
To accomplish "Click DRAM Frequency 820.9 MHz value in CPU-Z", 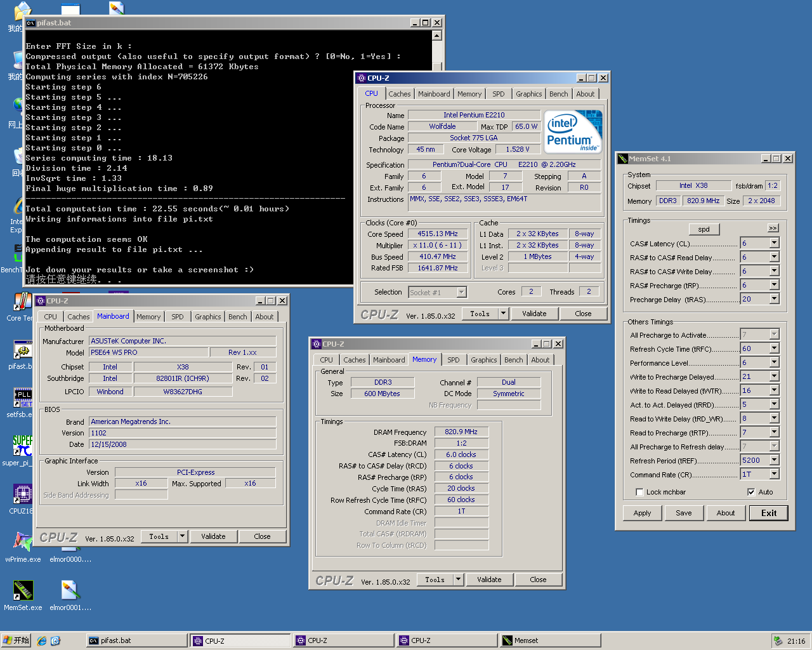I will (461, 432).
